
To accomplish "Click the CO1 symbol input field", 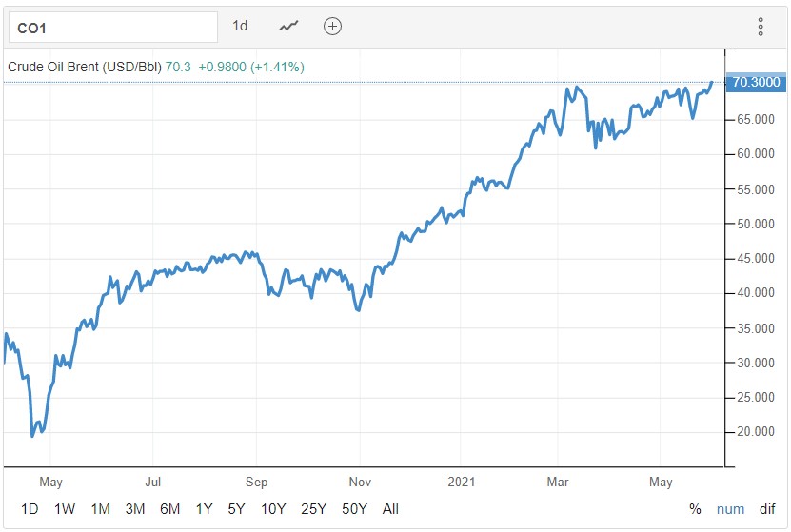I will (x=113, y=28).
